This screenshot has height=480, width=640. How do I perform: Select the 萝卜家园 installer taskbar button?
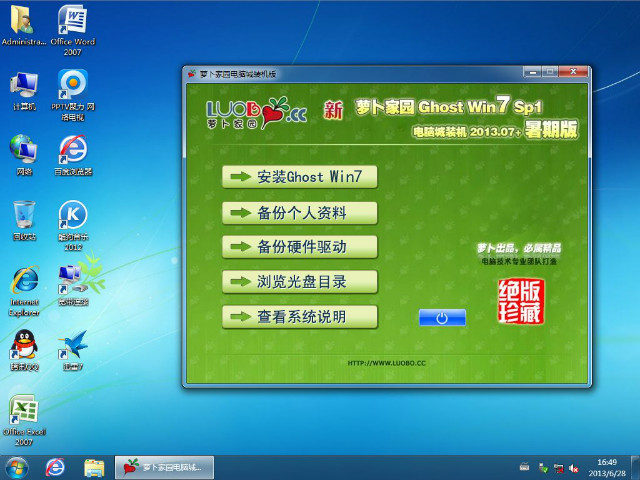click(x=164, y=467)
